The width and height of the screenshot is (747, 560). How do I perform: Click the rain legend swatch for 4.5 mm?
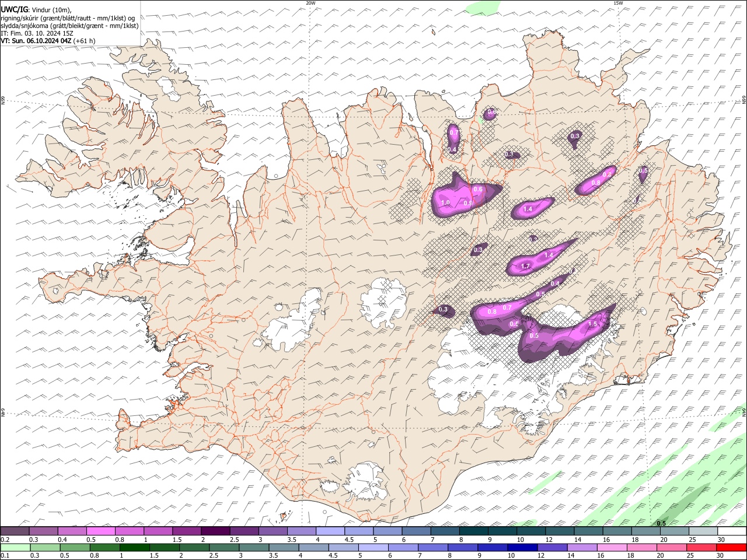(343, 547)
